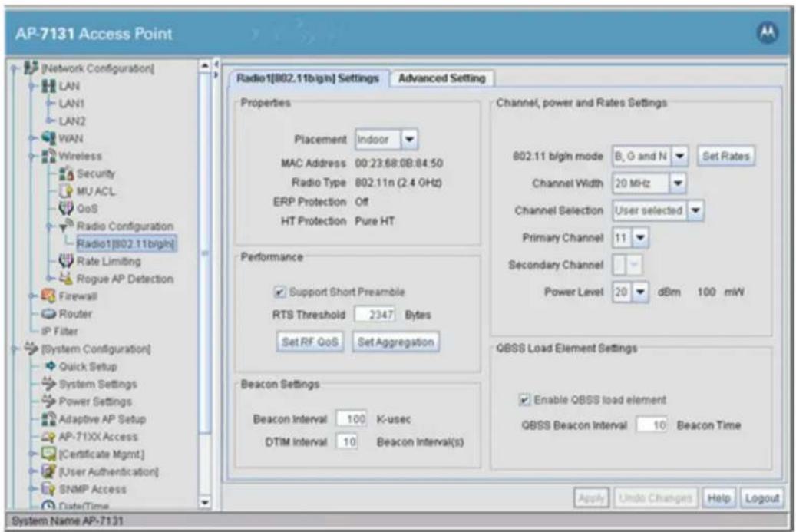Image resolution: width=796 pixels, height=532 pixels.
Task: Click the Network Configuration tree icon
Action: tap(31, 68)
